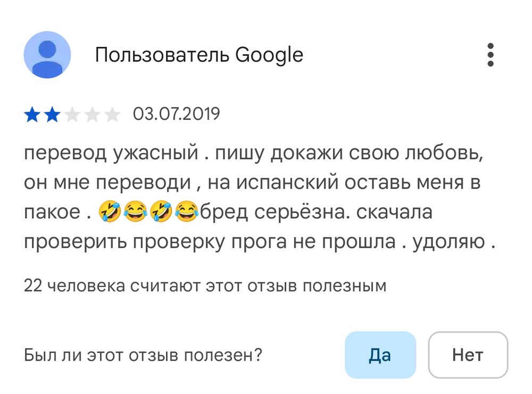Click the Пользователь Google username text

point(199,54)
